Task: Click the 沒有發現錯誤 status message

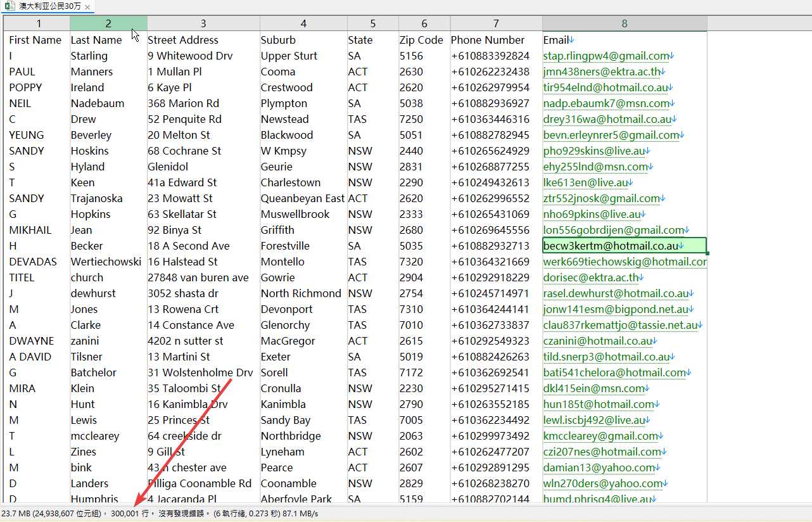Action: click(x=182, y=513)
